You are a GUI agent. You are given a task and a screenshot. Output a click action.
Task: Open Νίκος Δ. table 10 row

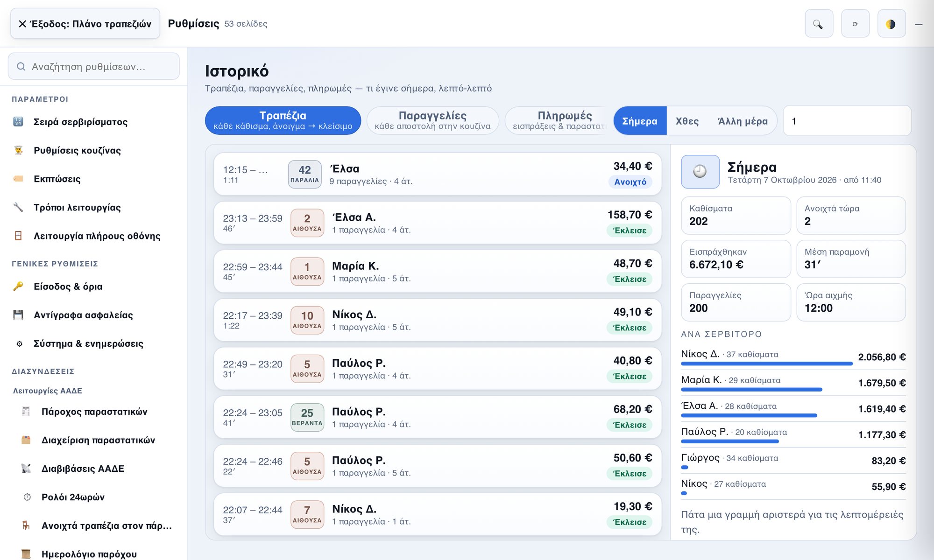[438, 320]
